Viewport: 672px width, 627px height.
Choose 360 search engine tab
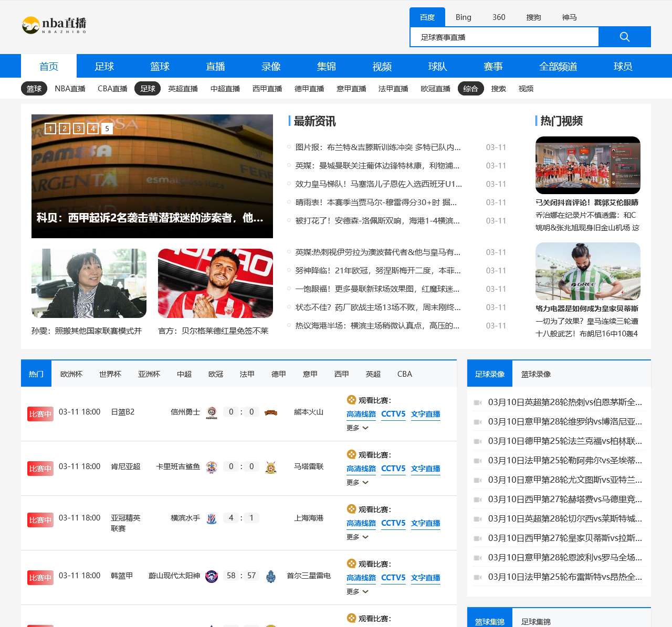[x=499, y=17]
